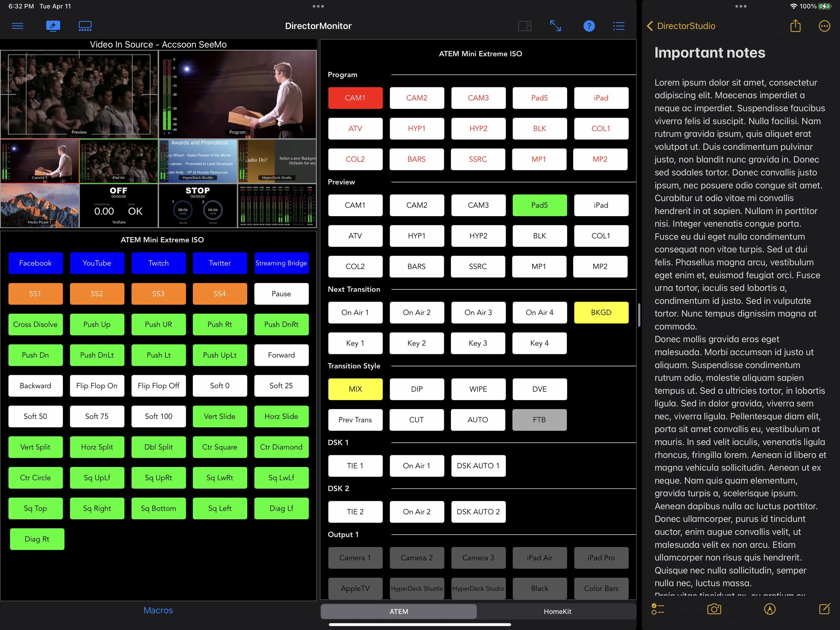Select DVE transition style
The width and height of the screenshot is (840, 630).
[x=540, y=389]
